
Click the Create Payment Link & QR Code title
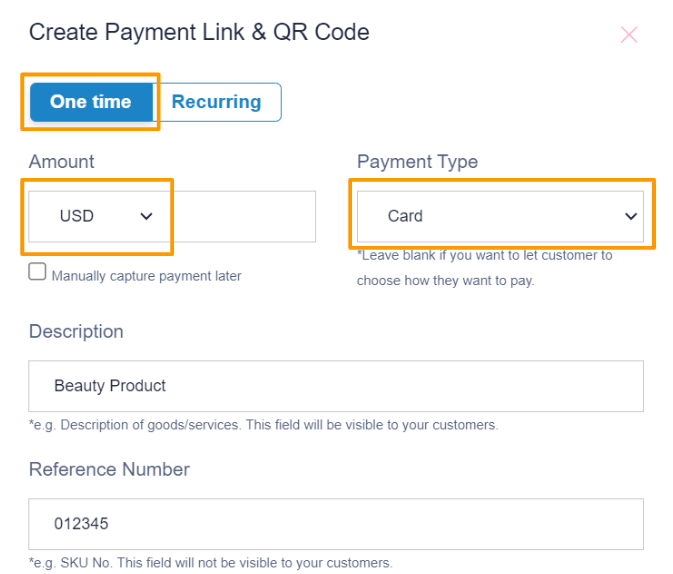[x=199, y=32]
